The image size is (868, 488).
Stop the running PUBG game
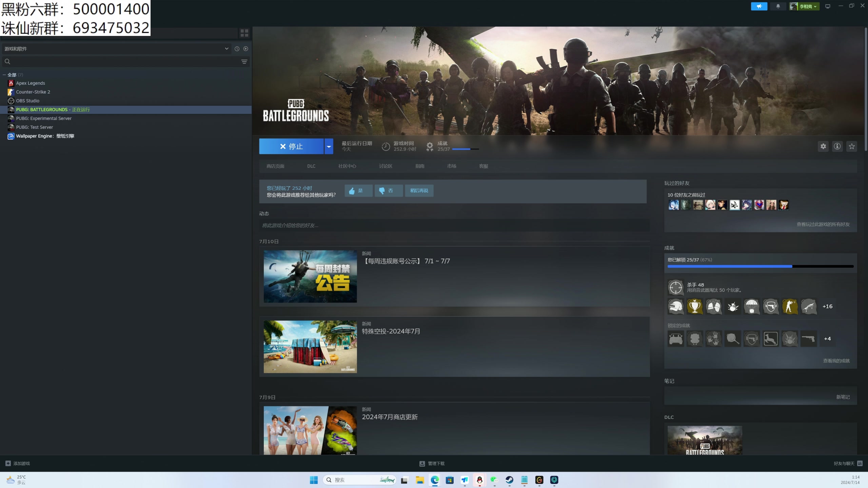(x=291, y=146)
